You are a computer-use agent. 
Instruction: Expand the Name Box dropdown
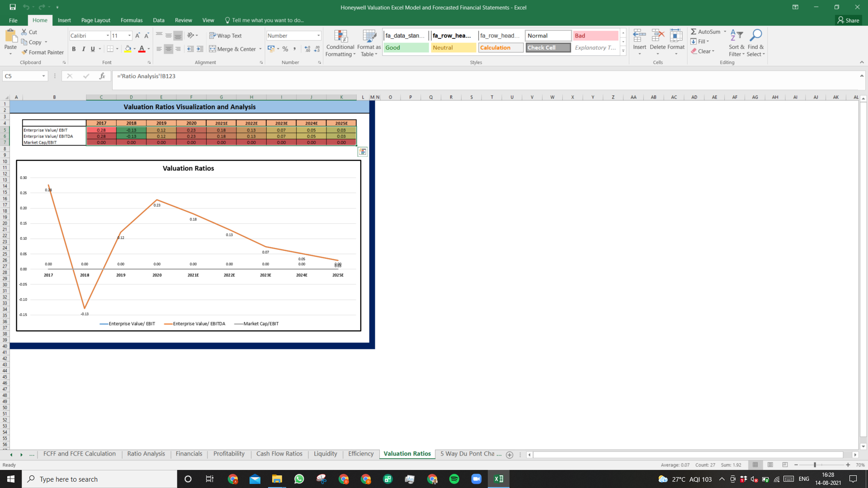click(43, 76)
